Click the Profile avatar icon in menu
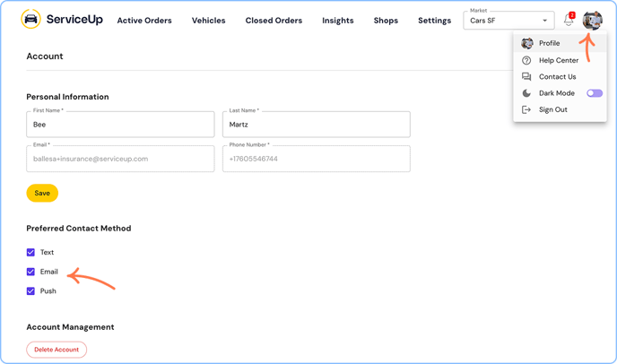Screen dimensions: 617x364 coord(527,43)
